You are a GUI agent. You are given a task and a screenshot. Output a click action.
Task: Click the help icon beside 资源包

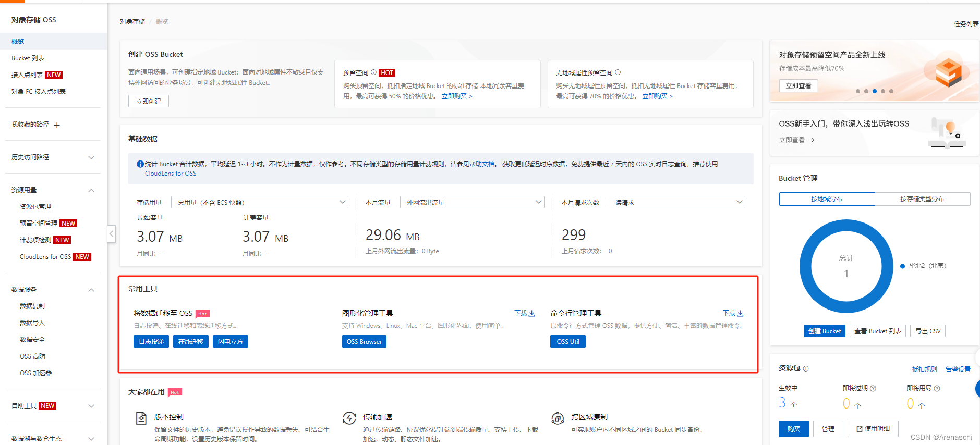(x=806, y=368)
